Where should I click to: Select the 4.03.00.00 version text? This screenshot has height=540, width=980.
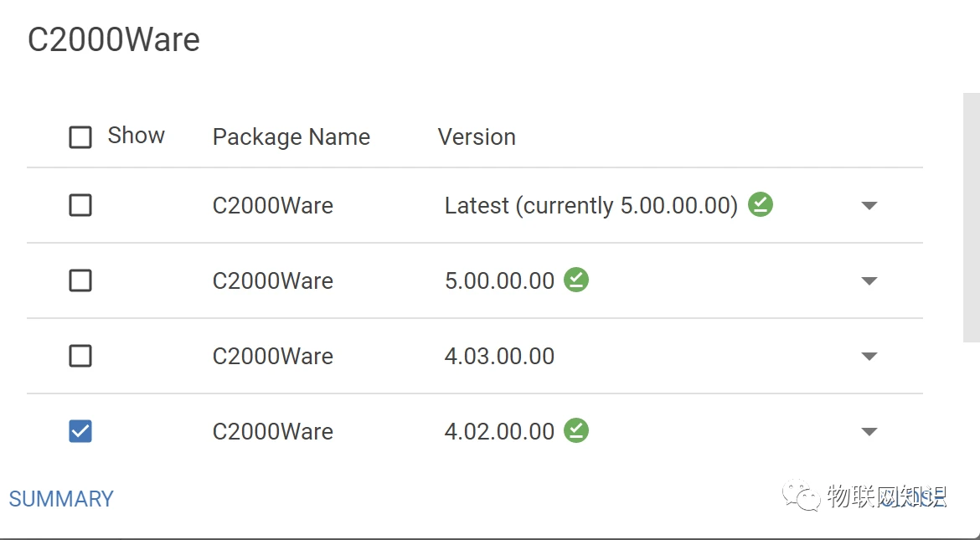point(499,356)
